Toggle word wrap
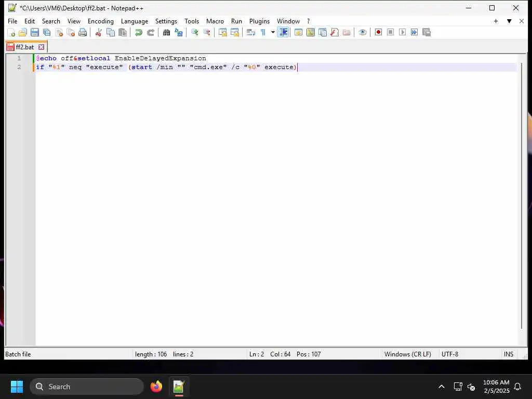532x399 pixels. 251,33
